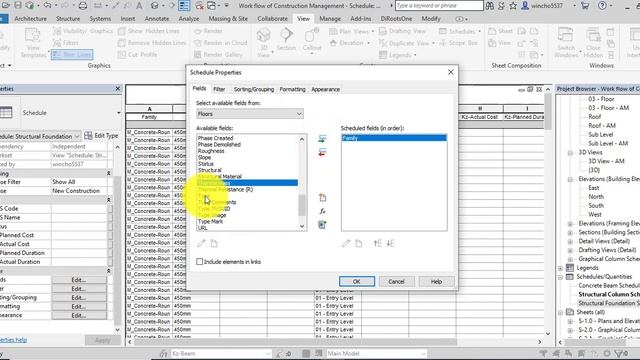Screen dimensions: 640x360
Task: Click the Properties help link
Action: [13, 340]
